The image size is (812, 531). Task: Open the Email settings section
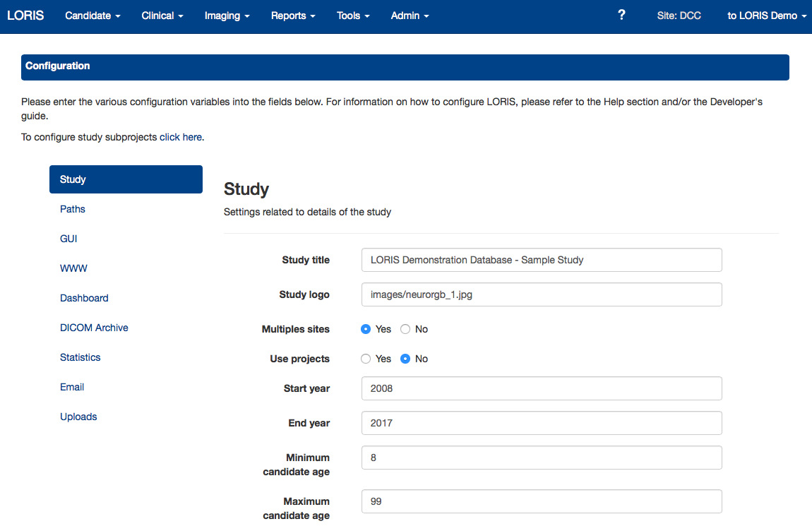(x=72, y=387)
